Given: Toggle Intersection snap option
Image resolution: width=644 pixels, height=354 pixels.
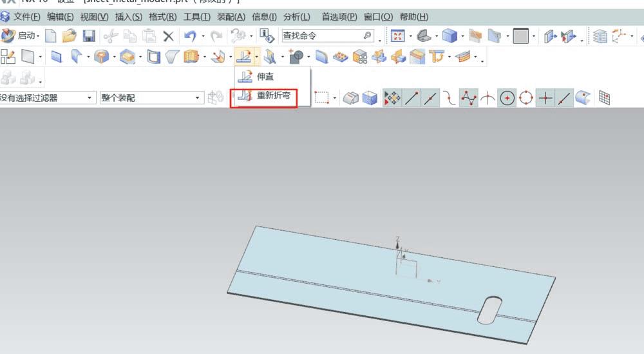Looking at the screenshot, I should coord(488,98).
